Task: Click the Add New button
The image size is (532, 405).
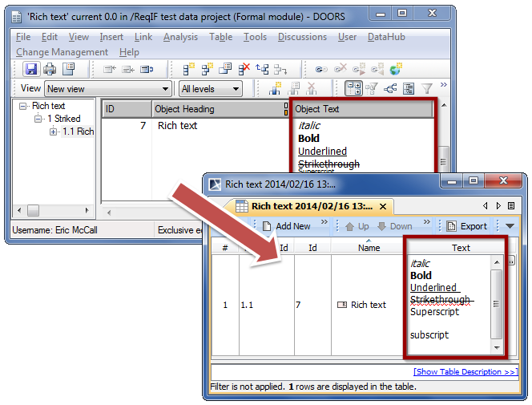Action: coord(287,226)
